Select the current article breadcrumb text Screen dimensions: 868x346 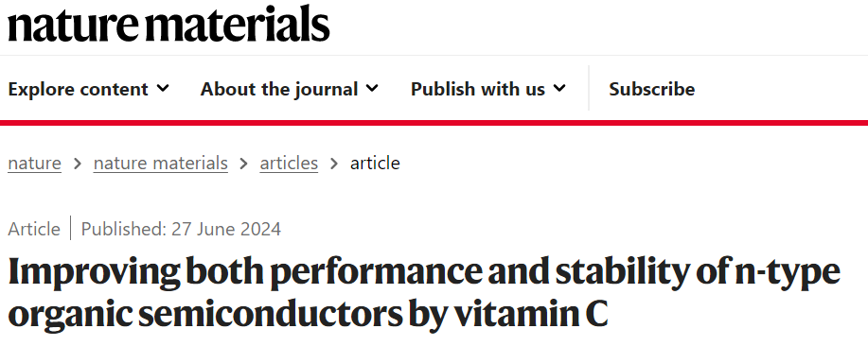tap(375, 163)
